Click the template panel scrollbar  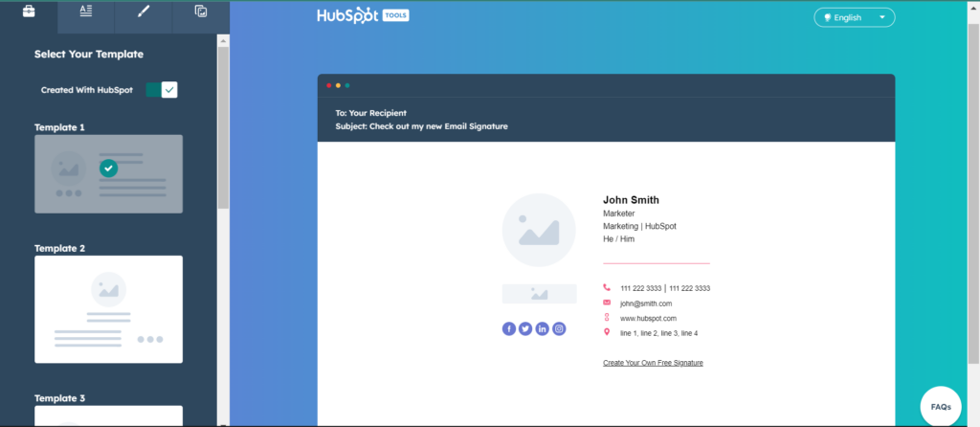[223, 127]
